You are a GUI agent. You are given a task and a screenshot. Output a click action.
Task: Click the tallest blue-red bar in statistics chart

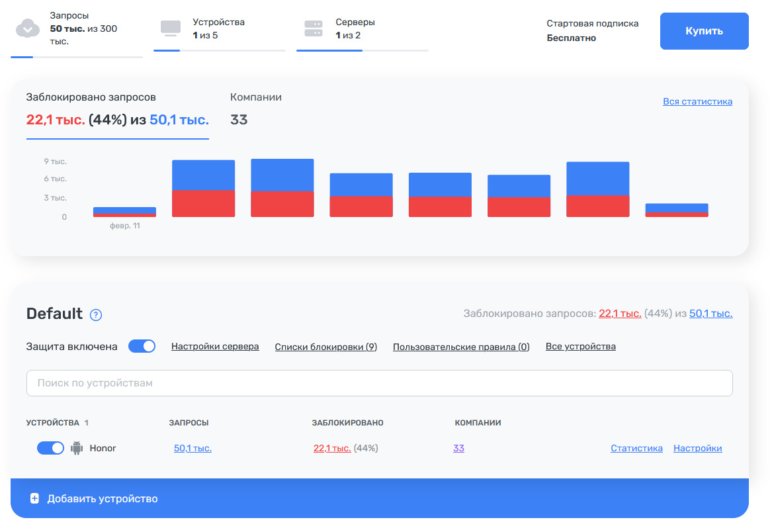coord(282,187)
